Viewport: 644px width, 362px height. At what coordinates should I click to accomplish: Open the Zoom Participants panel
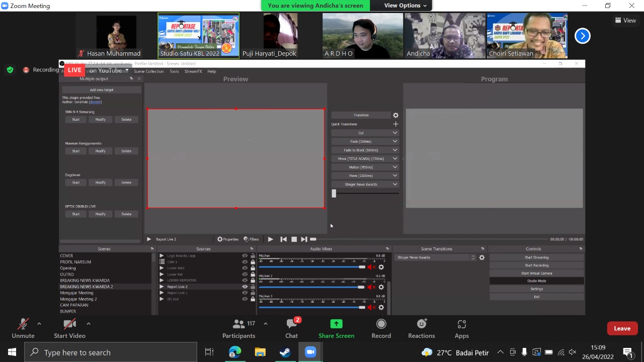[x=239, y=329]
